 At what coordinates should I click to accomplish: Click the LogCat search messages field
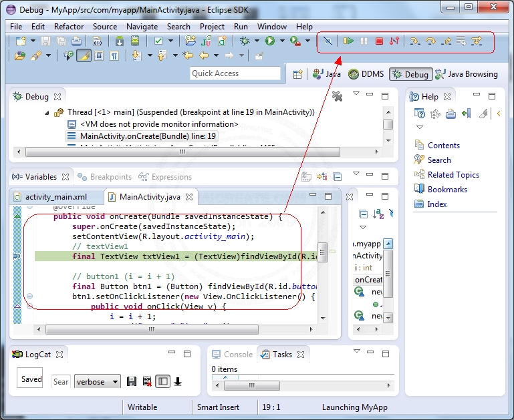61,382
